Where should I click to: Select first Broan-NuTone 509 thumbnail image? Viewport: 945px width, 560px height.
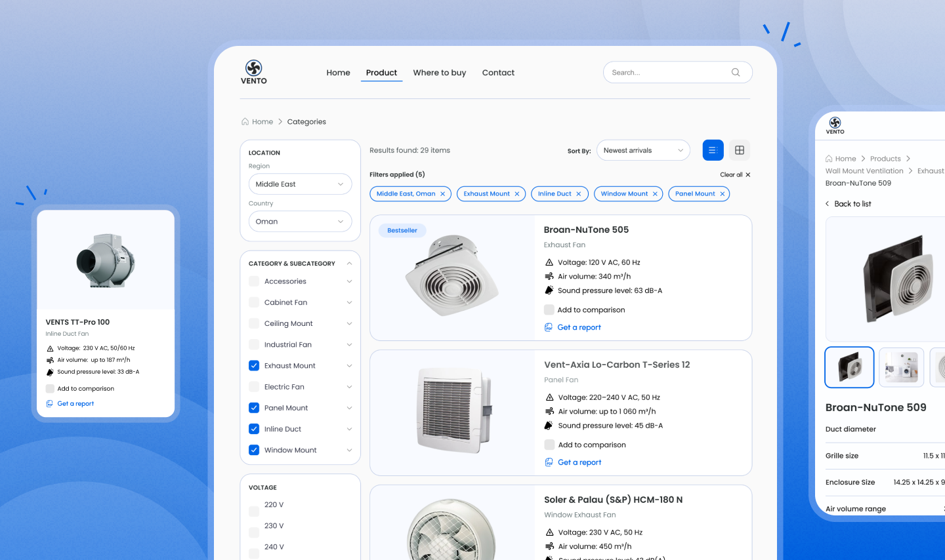(849, 367)
